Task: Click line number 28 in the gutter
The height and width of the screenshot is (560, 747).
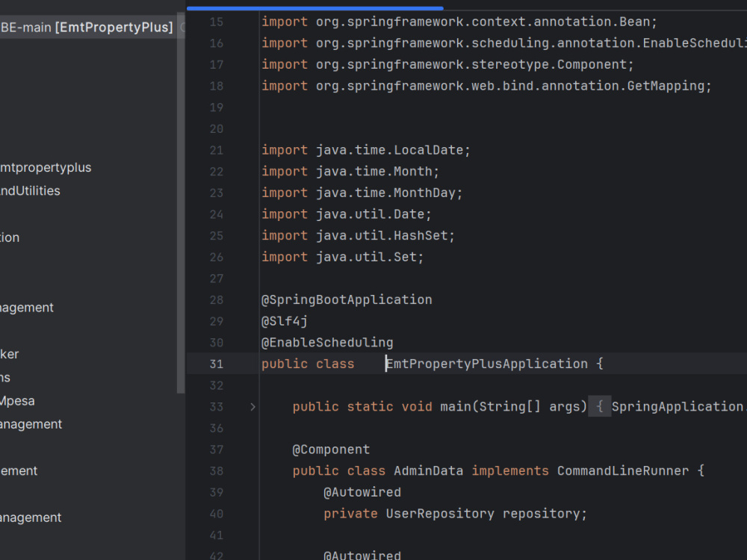Action: (x=217, y=300)
